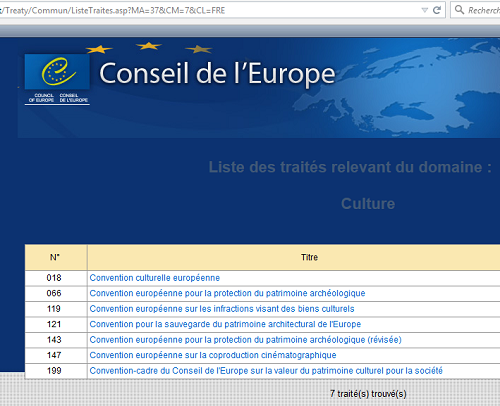Image resolution: width=500 pixels, height=406 pixels.
Task: Open sauvegarde du patrimoine architectural link
Action: pyautogui.click(x=225, y=324)
